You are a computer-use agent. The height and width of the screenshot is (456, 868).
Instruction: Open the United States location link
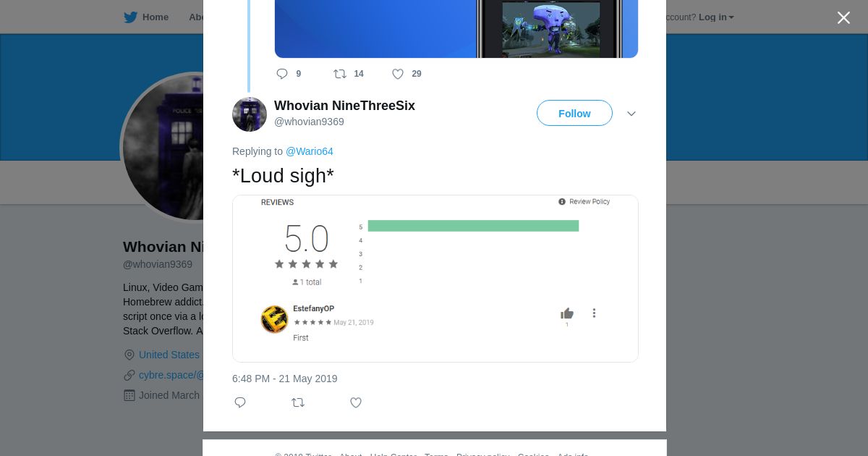coord(169,355)
